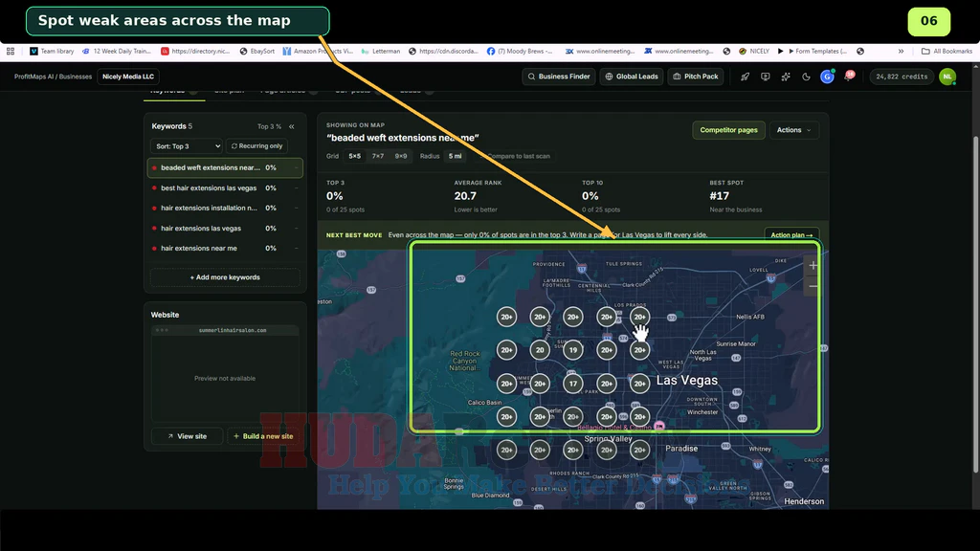Open the NICELY bookmark
This screenshot has height=551, width=980.
pyautogui.click(x=754, y=52)
